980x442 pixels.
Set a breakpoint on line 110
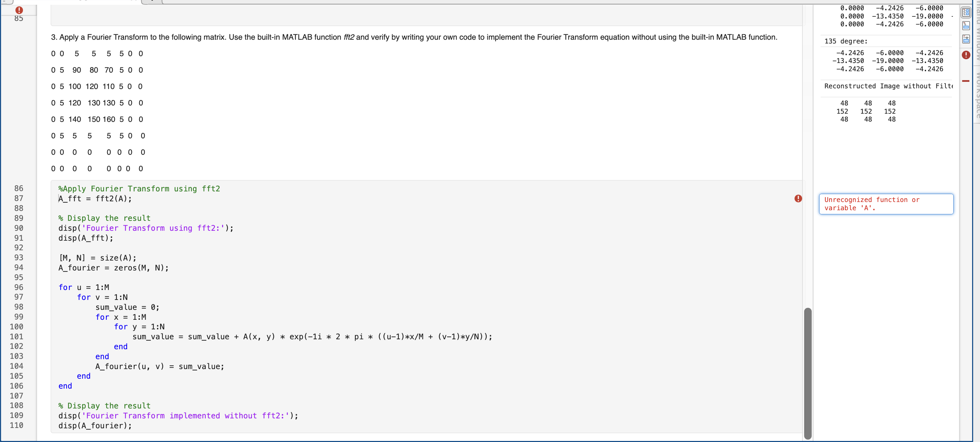[19, 426]
